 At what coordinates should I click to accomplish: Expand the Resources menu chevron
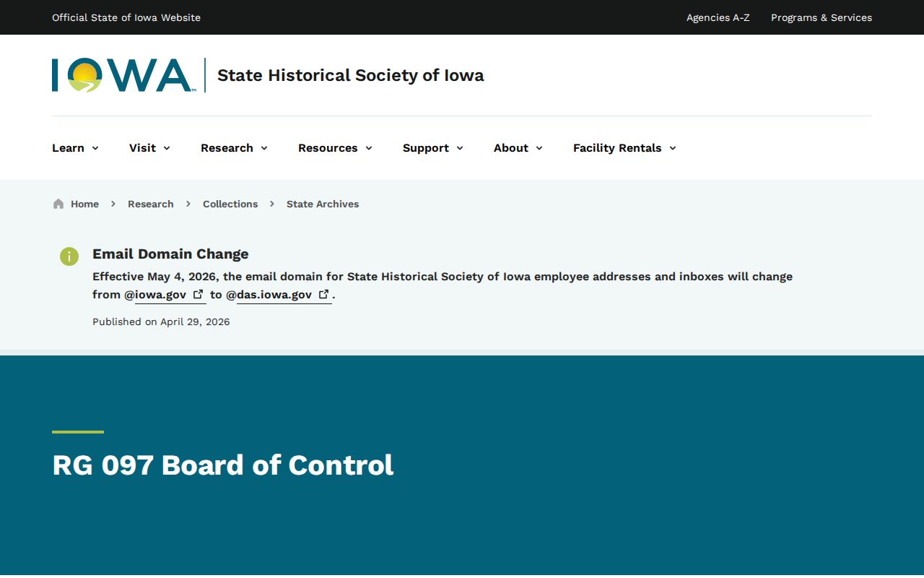tap(369, 148)
